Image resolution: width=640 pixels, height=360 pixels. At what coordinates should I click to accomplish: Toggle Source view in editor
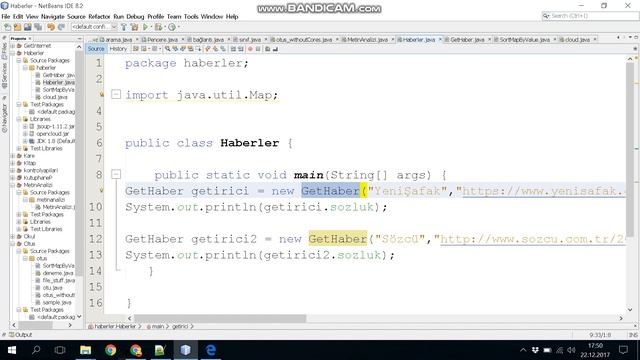click(x=96, y=49)
